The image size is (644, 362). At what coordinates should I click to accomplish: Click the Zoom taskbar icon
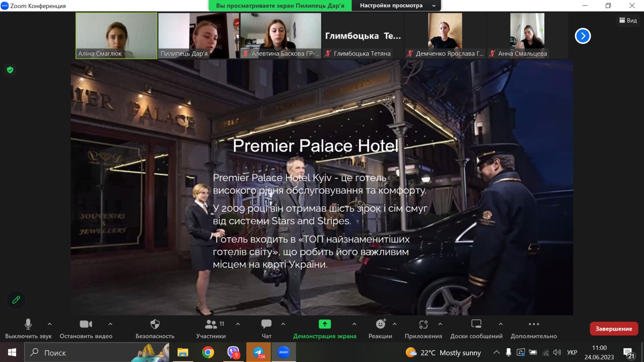click(284, 352)
